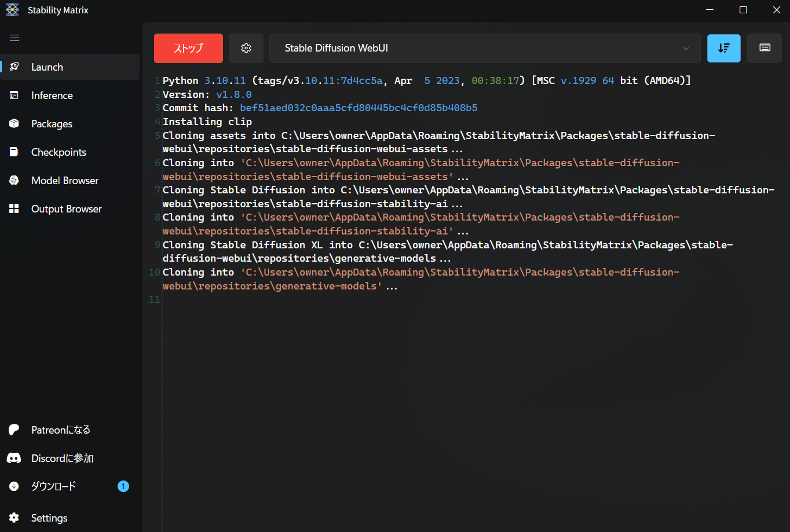Open the Launch page
790x532 pixels.
pyautogui.click(x=70, y=67)
